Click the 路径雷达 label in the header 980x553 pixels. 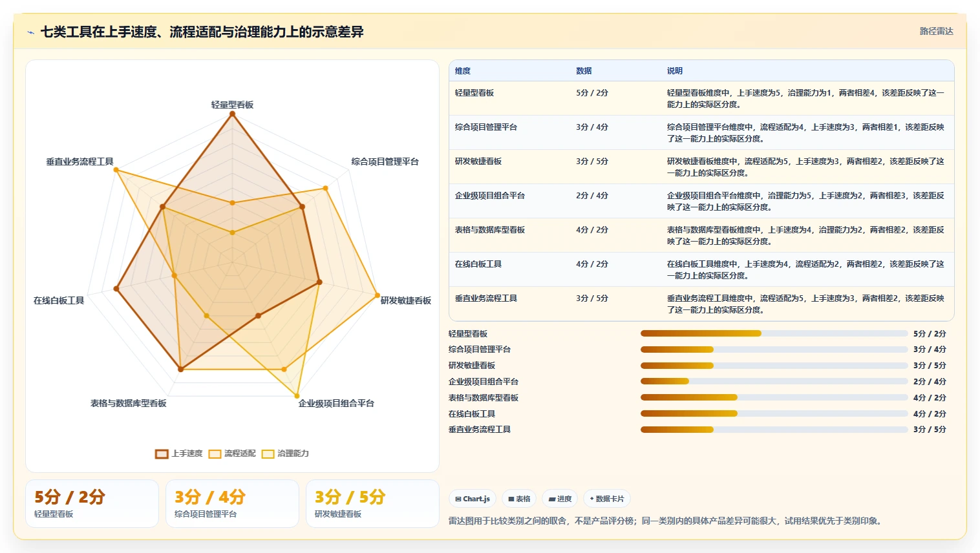[937, 31]
